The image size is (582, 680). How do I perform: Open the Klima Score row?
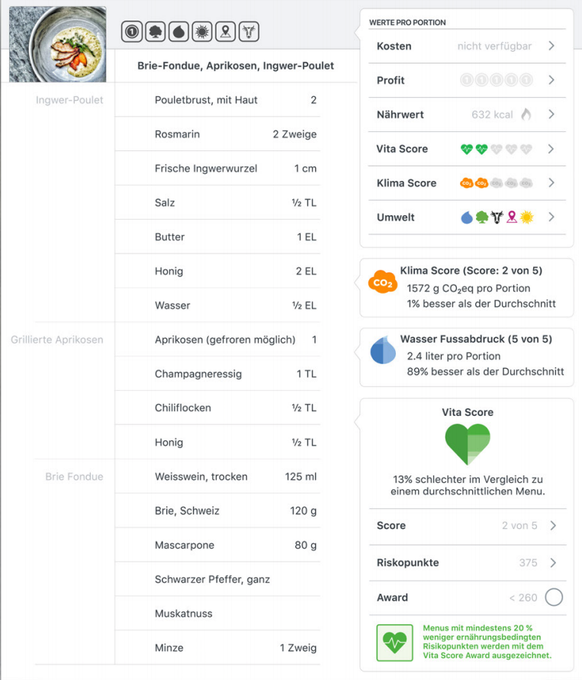[467, 183]
